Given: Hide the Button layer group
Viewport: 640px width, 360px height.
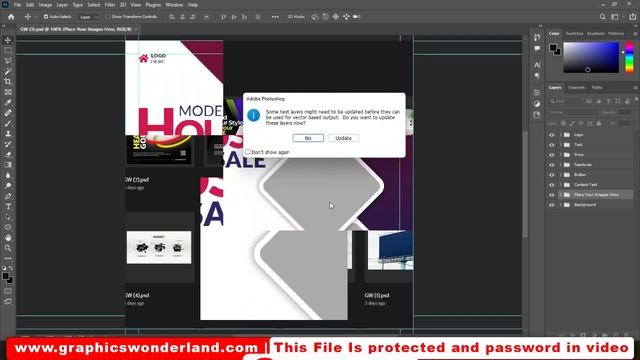Looking at the screenshot, I should pos(551,175).
